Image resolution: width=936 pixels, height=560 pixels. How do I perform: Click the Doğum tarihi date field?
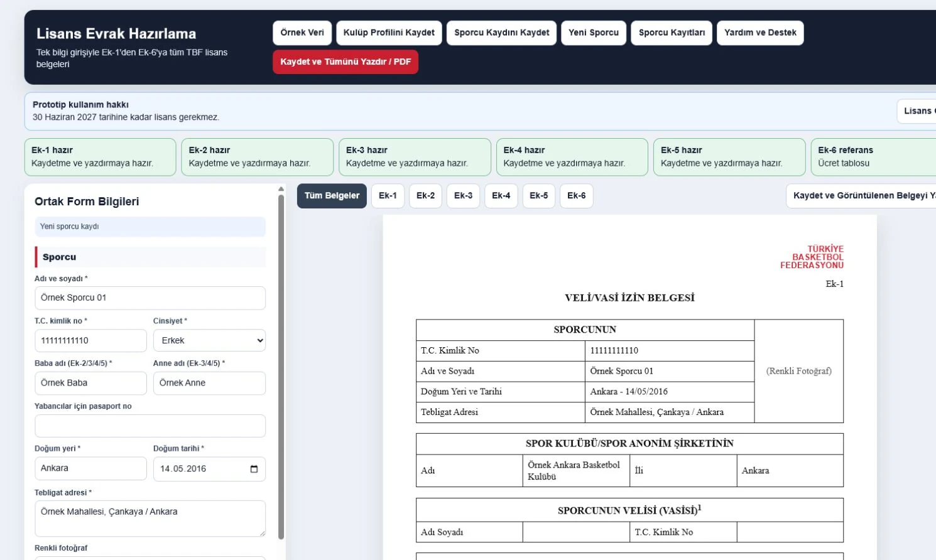click(209, 469)
